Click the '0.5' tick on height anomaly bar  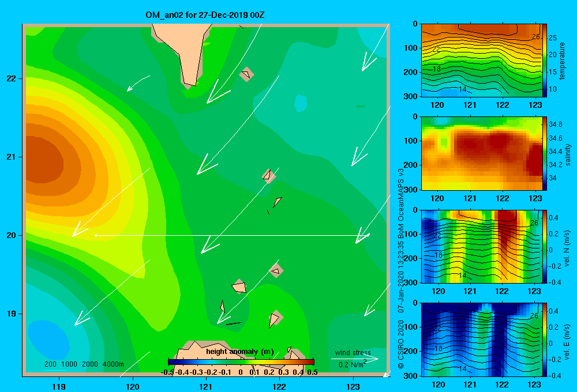coord(312,372)
